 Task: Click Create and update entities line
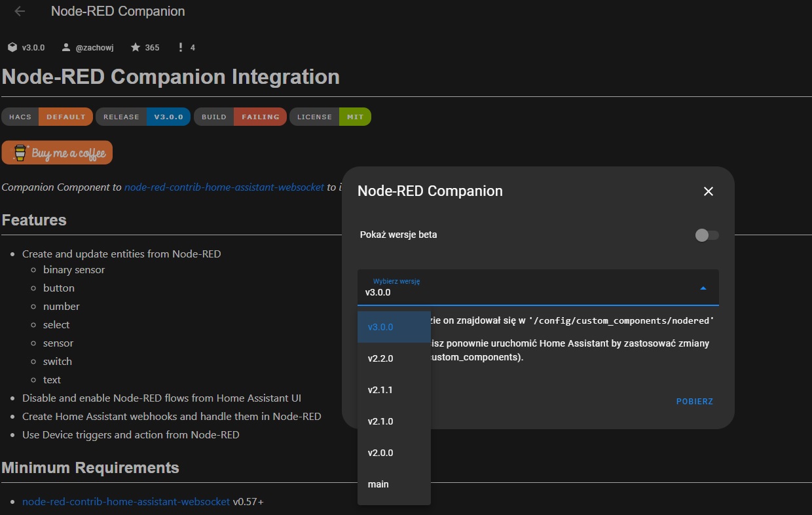click(x=122, y=254)
